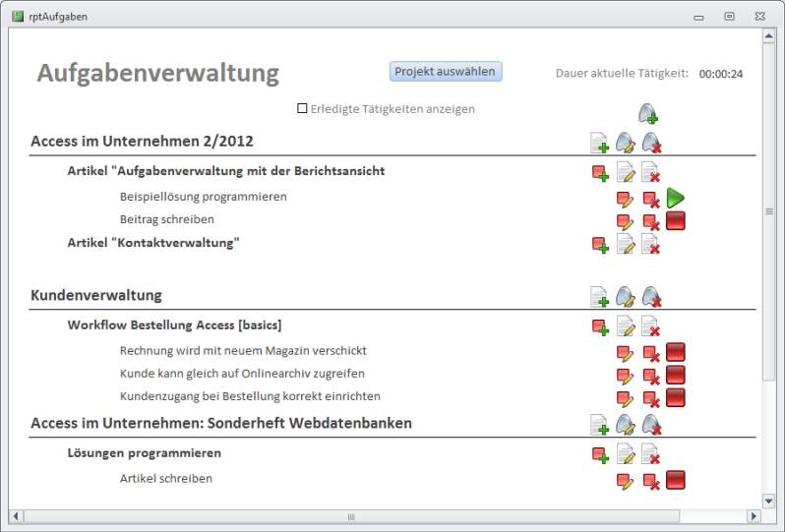Edit the Artikel schreiben task
Screen dimensions: 785x532
click(625, 481)
